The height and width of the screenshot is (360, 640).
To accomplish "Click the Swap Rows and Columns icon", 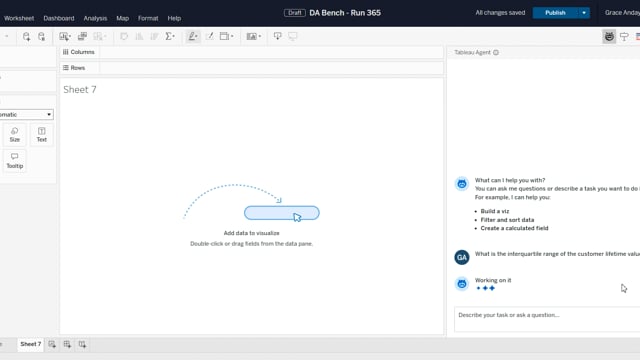I will [x=124, y=36].
